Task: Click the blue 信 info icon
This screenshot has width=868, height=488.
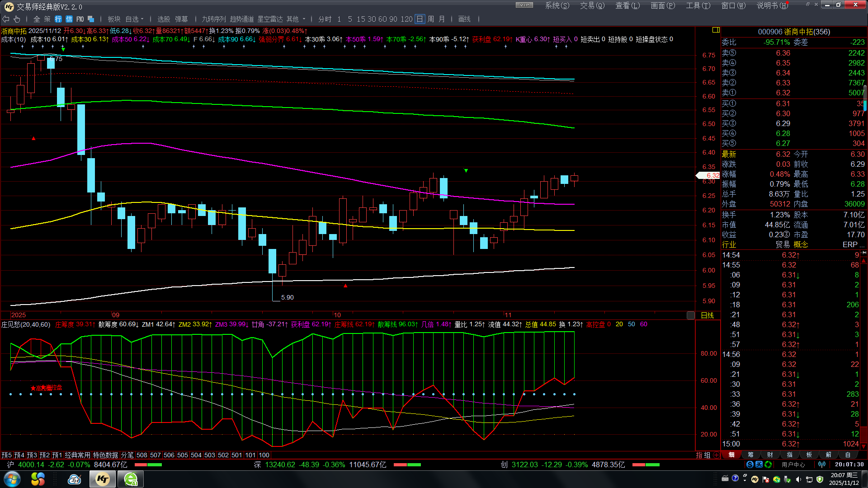Action: (69, 19)
